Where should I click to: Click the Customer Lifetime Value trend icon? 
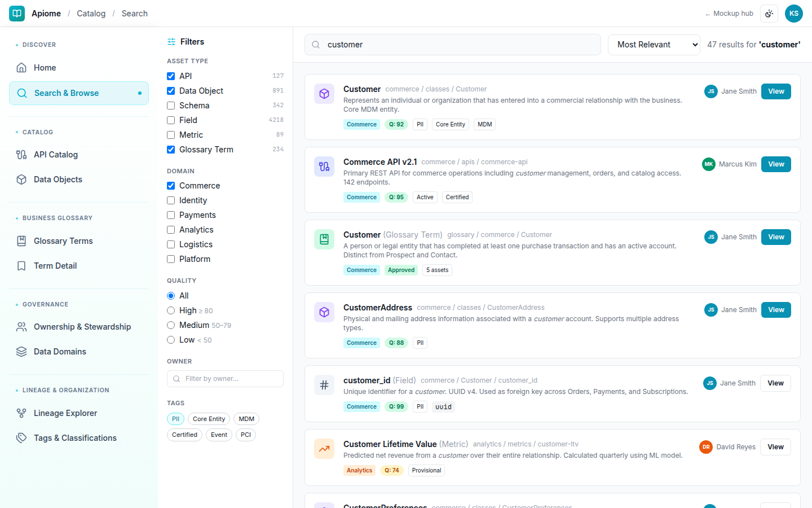[x=324, y=449]
